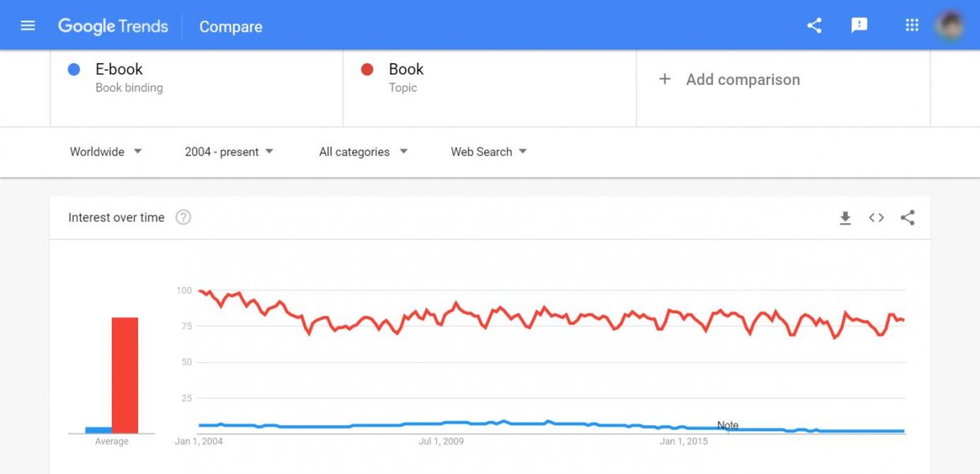Expand the Worldwide region dropdown

[x=106, y=152]
